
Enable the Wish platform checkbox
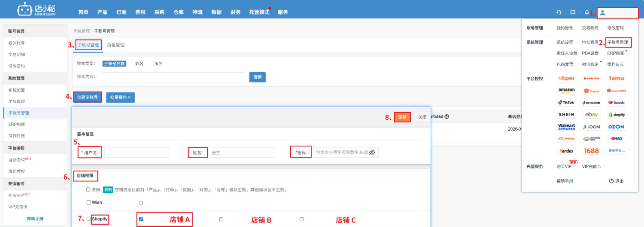(89, 202)
